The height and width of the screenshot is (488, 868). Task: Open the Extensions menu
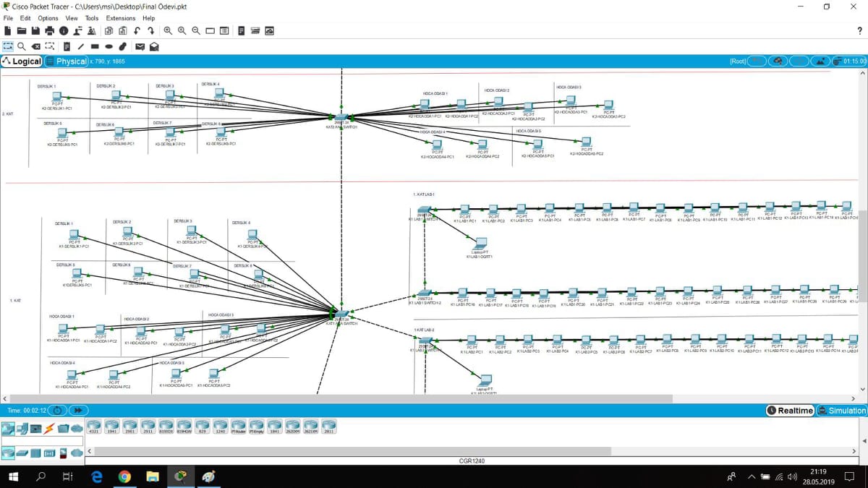(121, 18)
